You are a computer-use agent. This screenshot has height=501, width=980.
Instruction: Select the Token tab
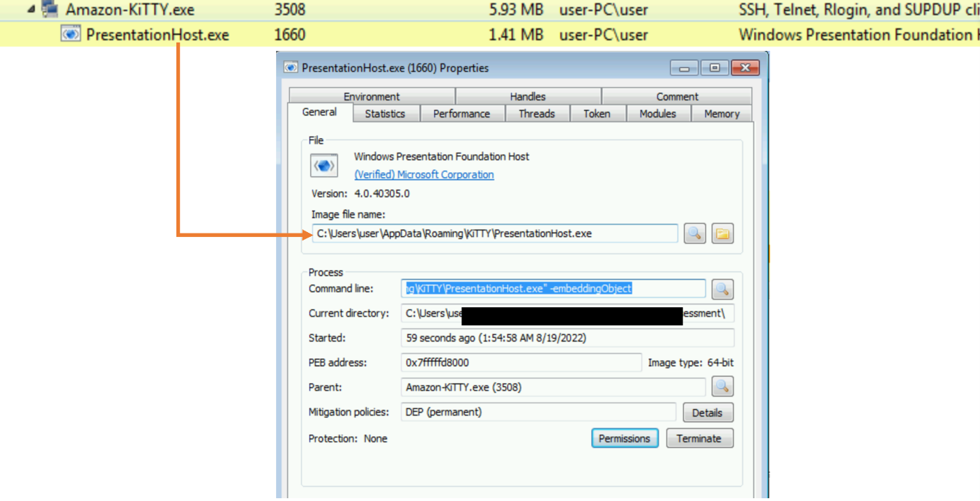point(597,113)
